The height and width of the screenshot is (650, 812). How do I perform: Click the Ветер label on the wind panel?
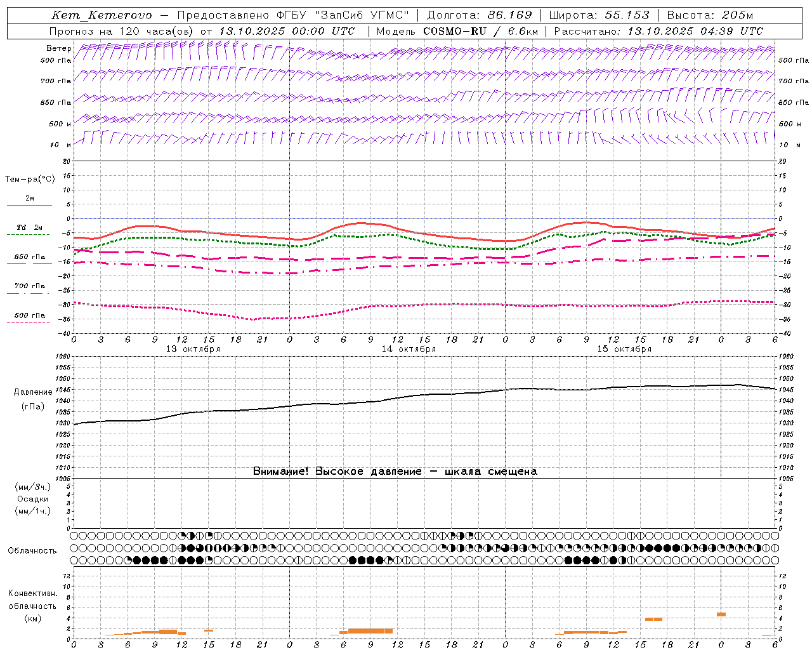[x=58, y=48]
